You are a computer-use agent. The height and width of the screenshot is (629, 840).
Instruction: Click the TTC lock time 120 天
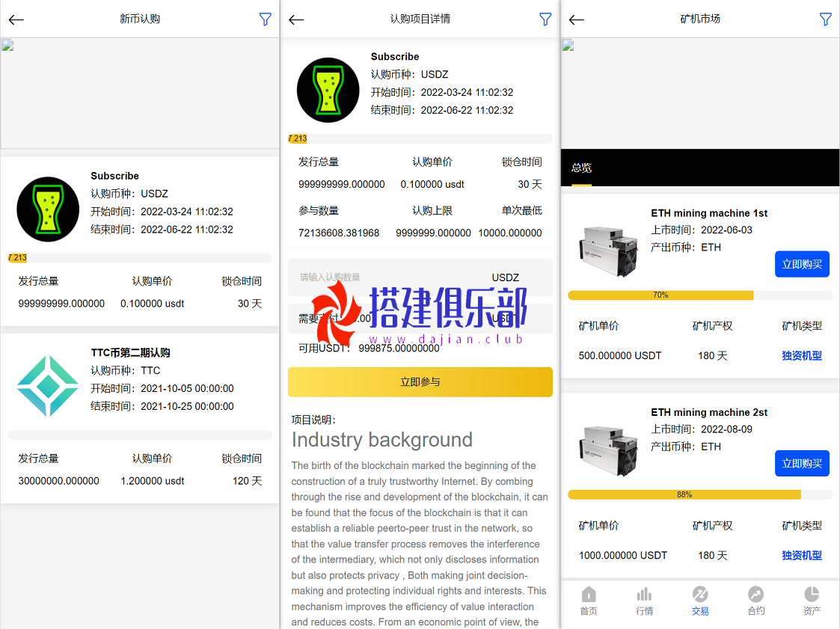pos(247,481)
